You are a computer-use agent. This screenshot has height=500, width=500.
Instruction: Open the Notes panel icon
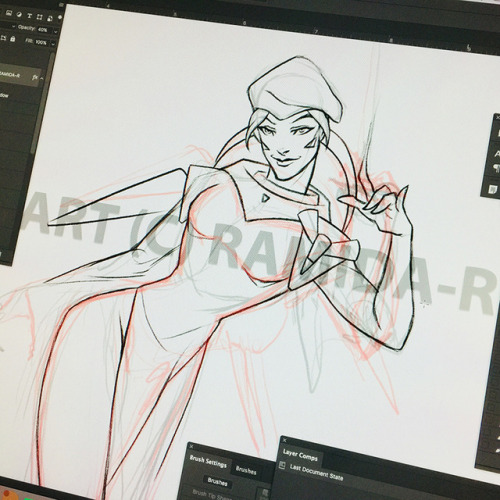(x=493, y=189)
